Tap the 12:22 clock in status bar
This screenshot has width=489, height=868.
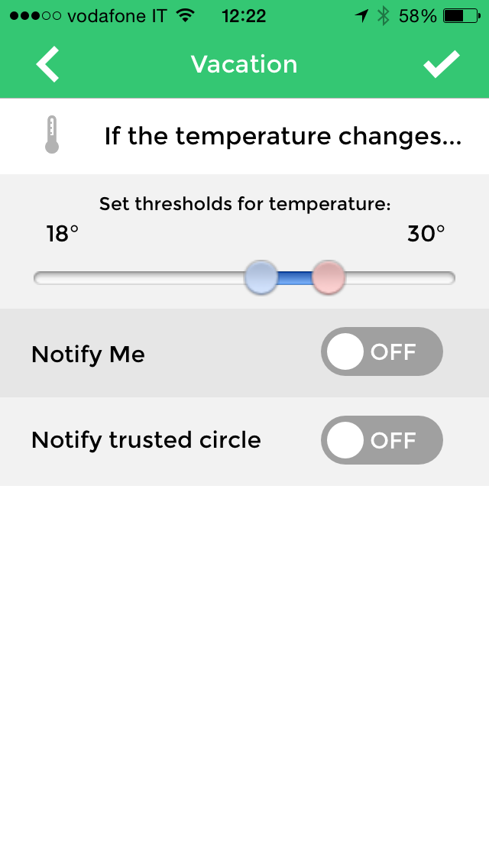coord(244,15)
